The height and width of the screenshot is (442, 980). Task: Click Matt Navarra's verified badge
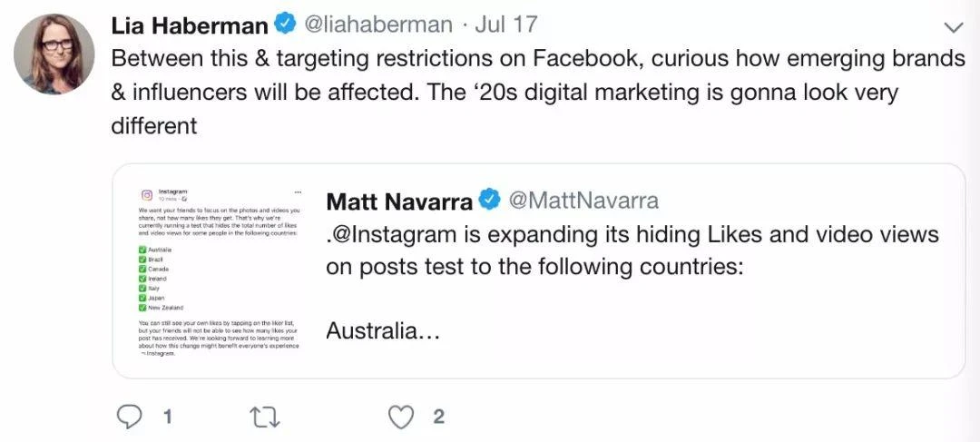490,201
